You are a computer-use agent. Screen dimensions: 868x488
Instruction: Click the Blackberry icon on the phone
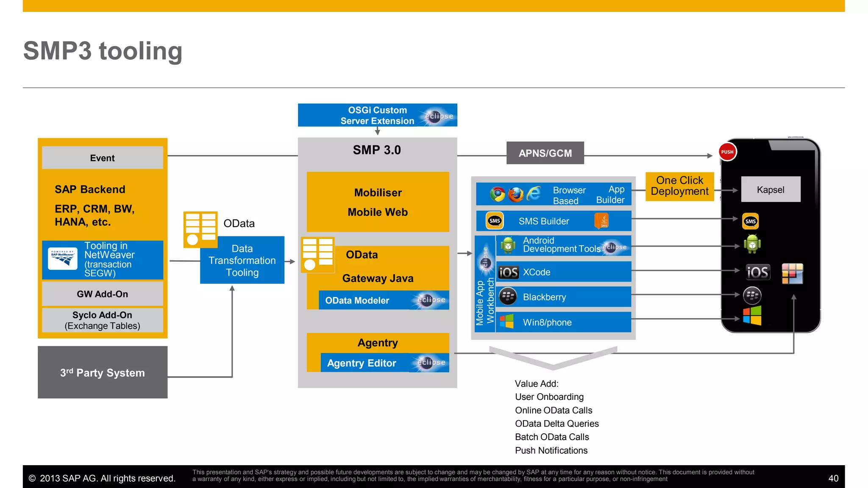click(752, 295)
